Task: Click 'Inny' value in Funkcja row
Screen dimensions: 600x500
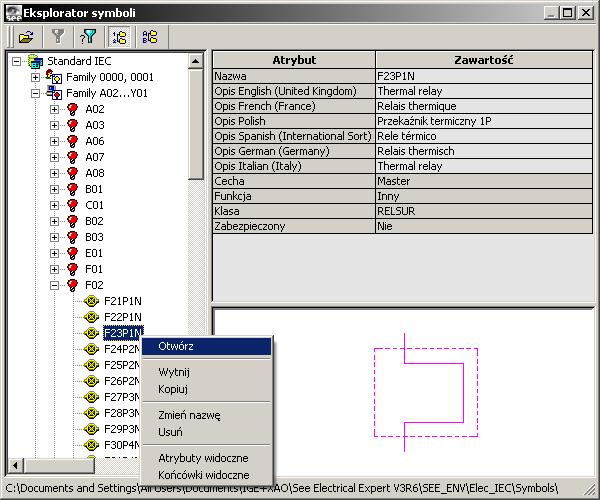Action: click(484, 196)
